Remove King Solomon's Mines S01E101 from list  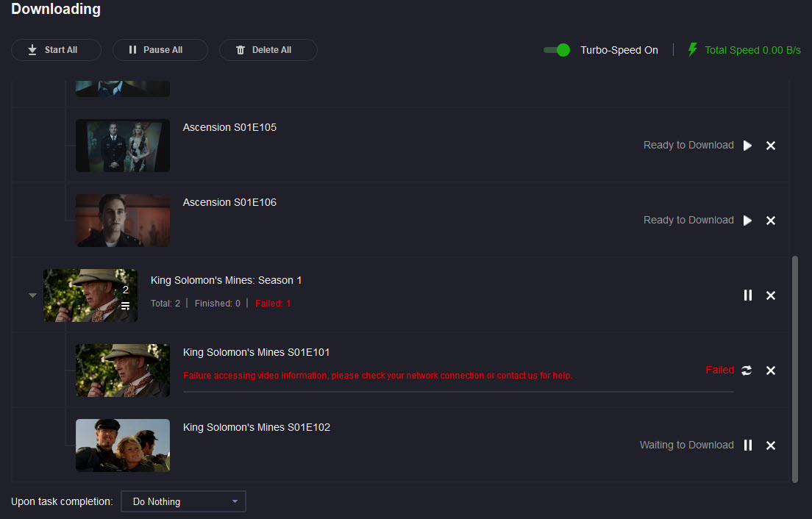(x=771, y=371)
